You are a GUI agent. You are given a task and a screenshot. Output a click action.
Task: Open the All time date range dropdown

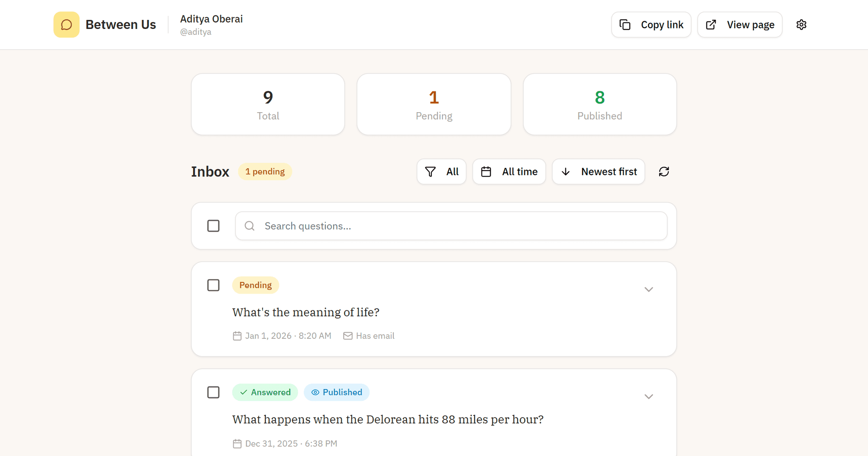tap(509, 171)
